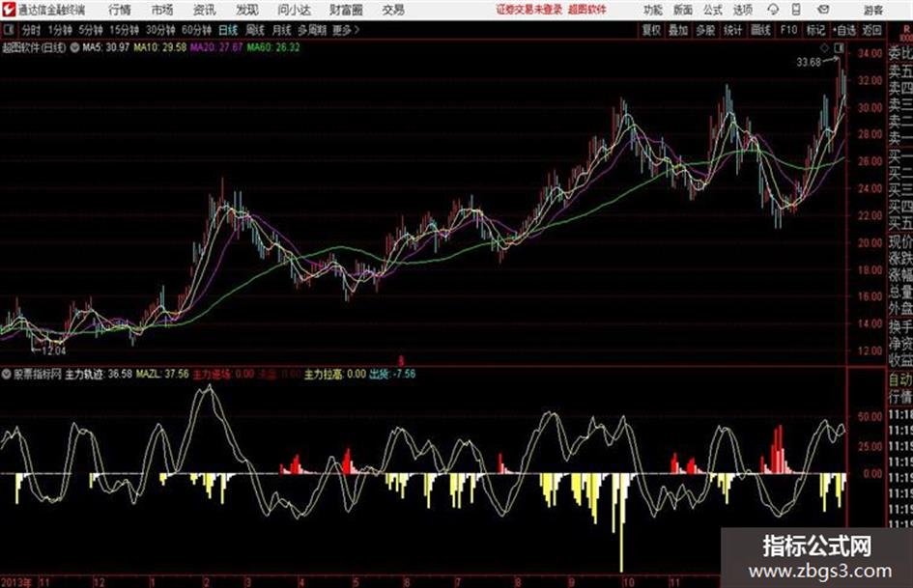This screenshot has width=913, height=588.
Task: Click the MA60: 26.32 indicator value
Action: [273, 47]
